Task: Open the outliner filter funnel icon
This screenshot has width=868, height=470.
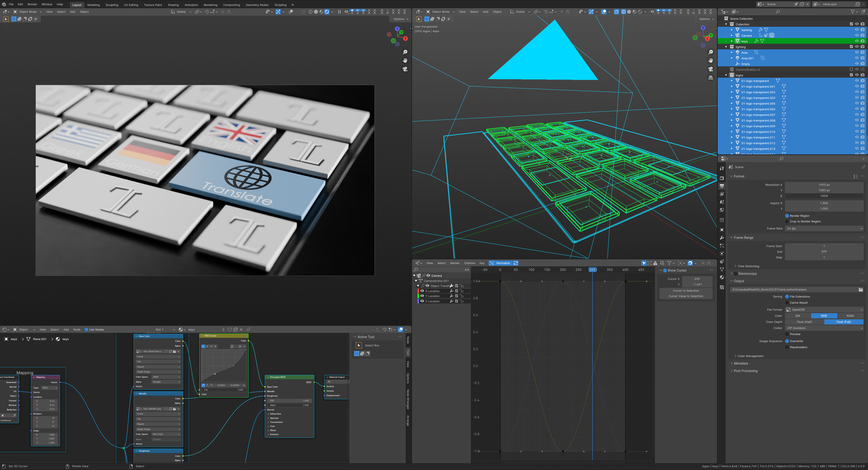Action: click(x=852, y=11)
